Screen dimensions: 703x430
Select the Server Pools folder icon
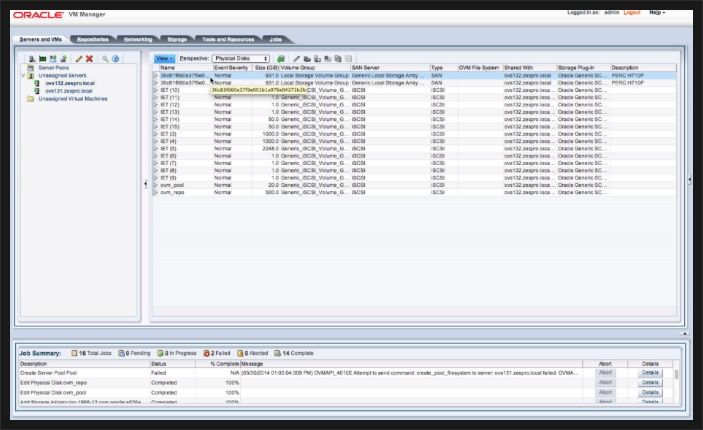click(x=31, y=68)
